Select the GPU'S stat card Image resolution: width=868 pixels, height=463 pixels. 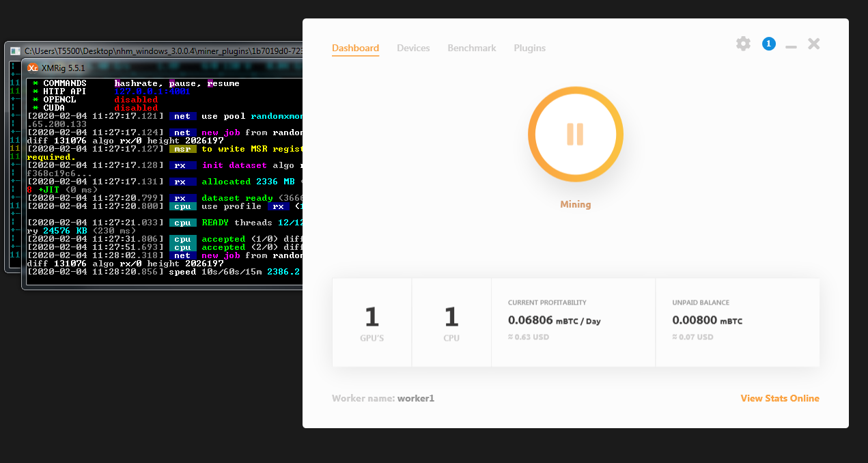[372, 322]
